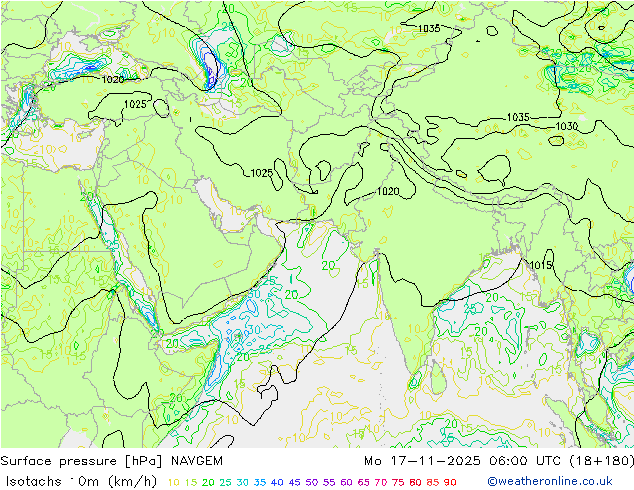Click the 55 value in the isotach legend
634x490 pixels.
pos(329,482)
